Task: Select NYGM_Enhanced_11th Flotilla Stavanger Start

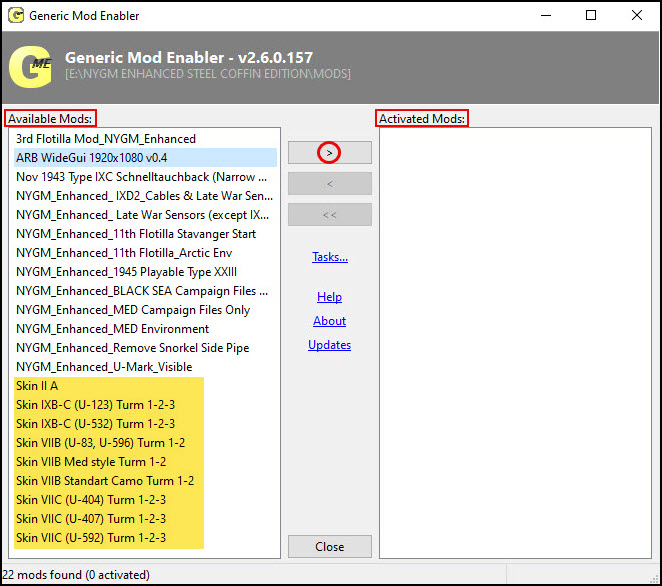Action: (x=145, y=233)
